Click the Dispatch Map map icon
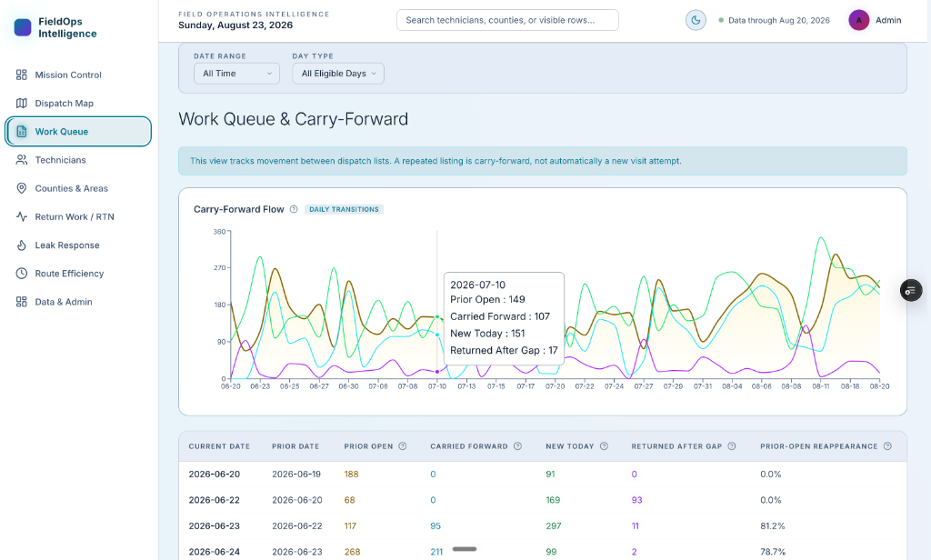 [x=22, y=104]
